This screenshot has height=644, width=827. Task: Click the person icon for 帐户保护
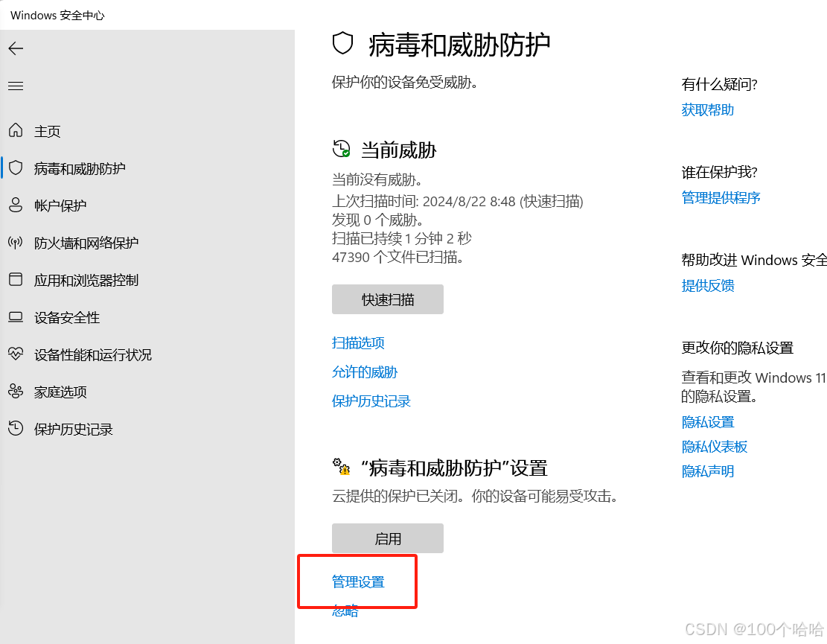coord(16,205)
